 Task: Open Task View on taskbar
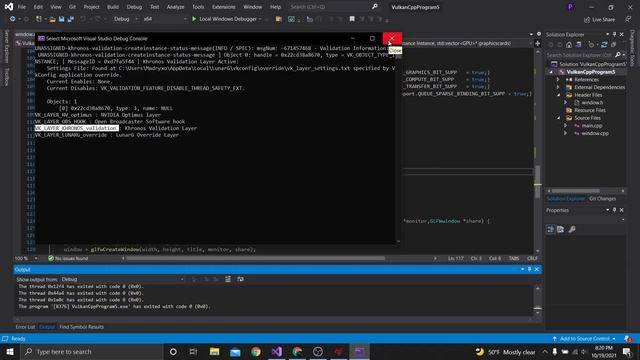(x=193, y=351)
